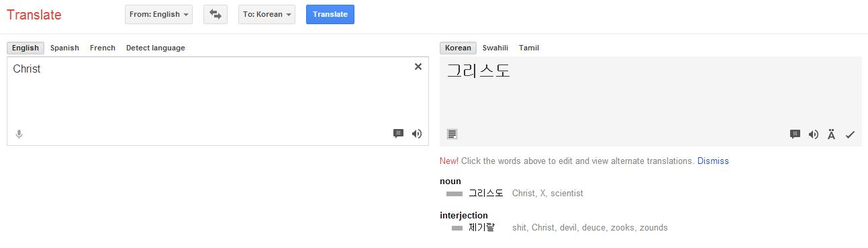868x248 pixels.
Task: Activate microphone voice input
Action: click(19, 134)
